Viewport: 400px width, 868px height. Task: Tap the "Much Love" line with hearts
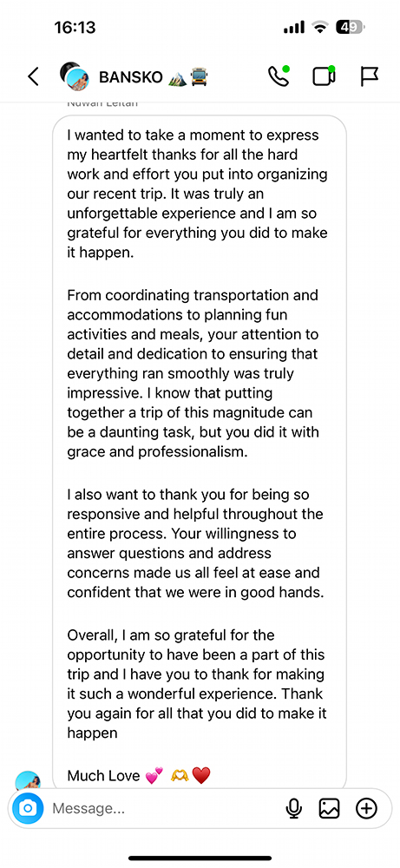point(139,775)
